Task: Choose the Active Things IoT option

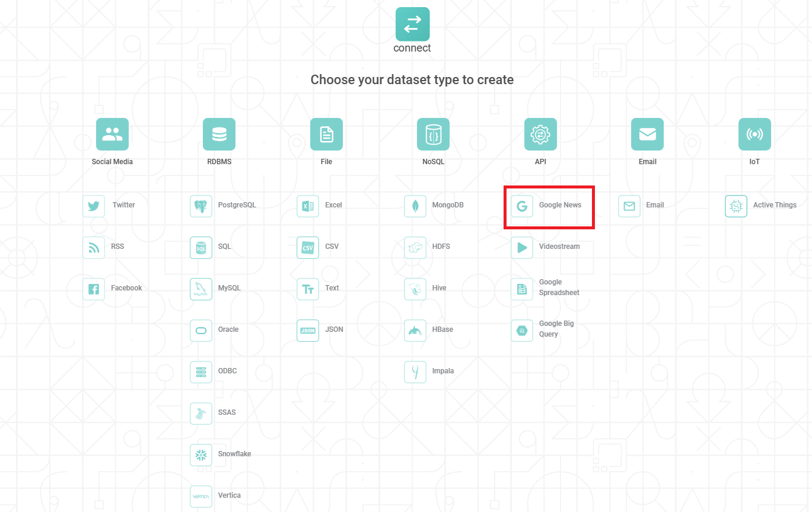Action: tap(736, 206)
